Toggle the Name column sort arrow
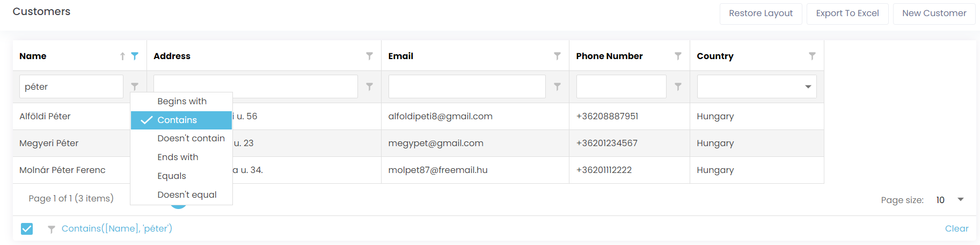Viewport: 980px width, 245px height. (122, 56)
